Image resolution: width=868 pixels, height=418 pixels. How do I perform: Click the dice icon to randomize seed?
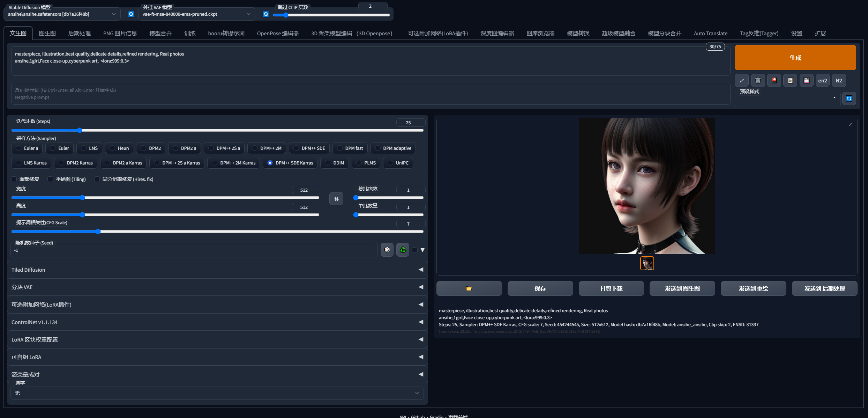[x=387, y=250]
